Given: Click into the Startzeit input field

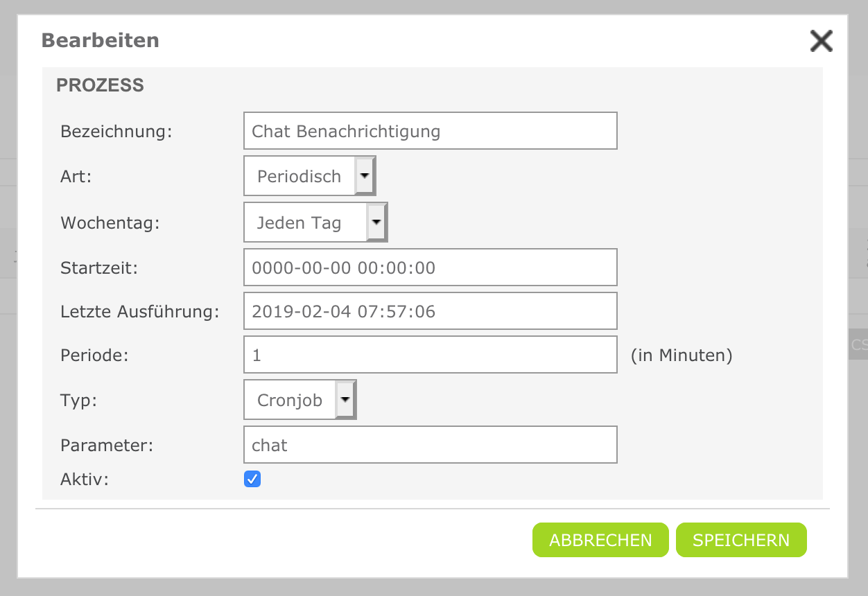Looking at the screenshot, I should coord(430,268).
